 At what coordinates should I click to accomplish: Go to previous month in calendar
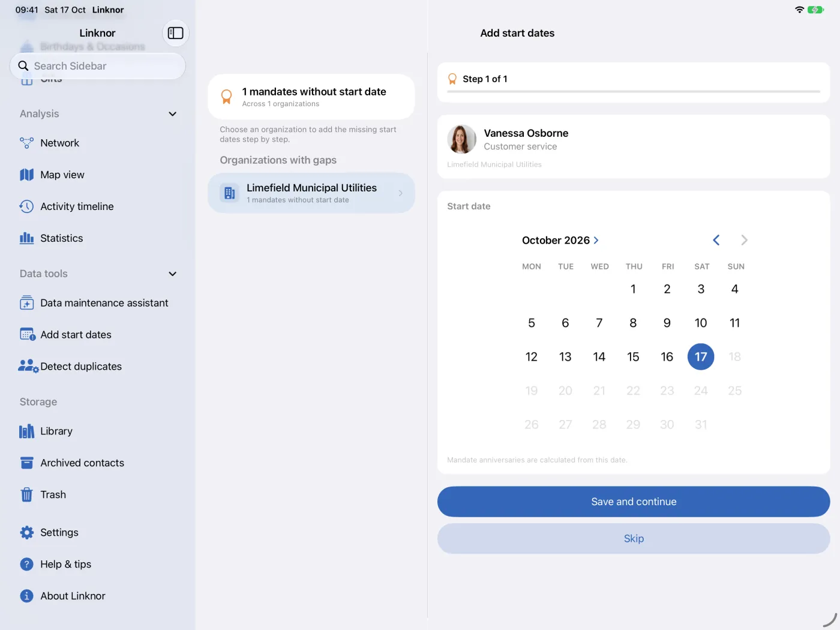click(x=716, y=241)
